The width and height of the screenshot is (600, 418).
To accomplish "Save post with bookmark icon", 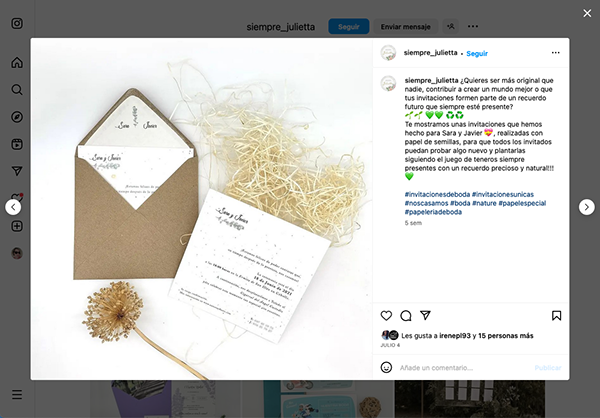I will tap(556, 315).
